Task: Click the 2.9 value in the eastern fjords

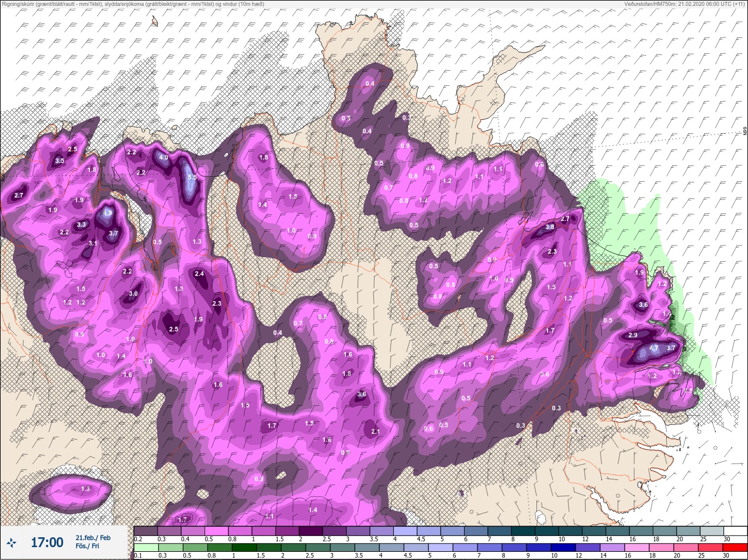Action: [632, 335]
